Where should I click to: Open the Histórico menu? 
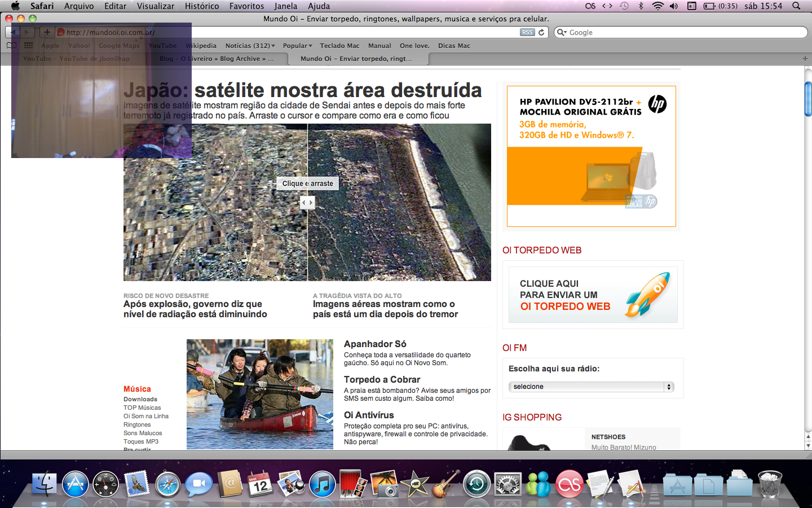(202, 6)
